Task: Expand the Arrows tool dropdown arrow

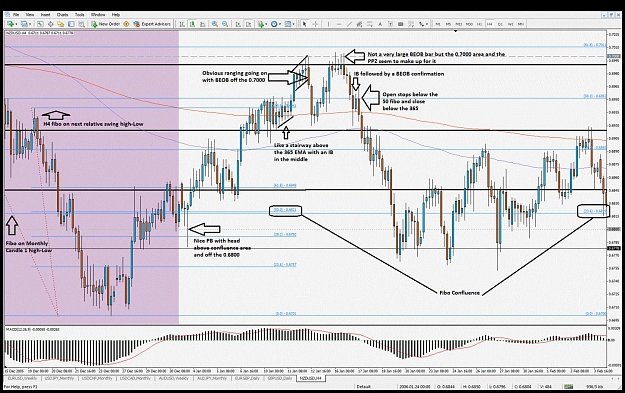Action: click(427, 24)
